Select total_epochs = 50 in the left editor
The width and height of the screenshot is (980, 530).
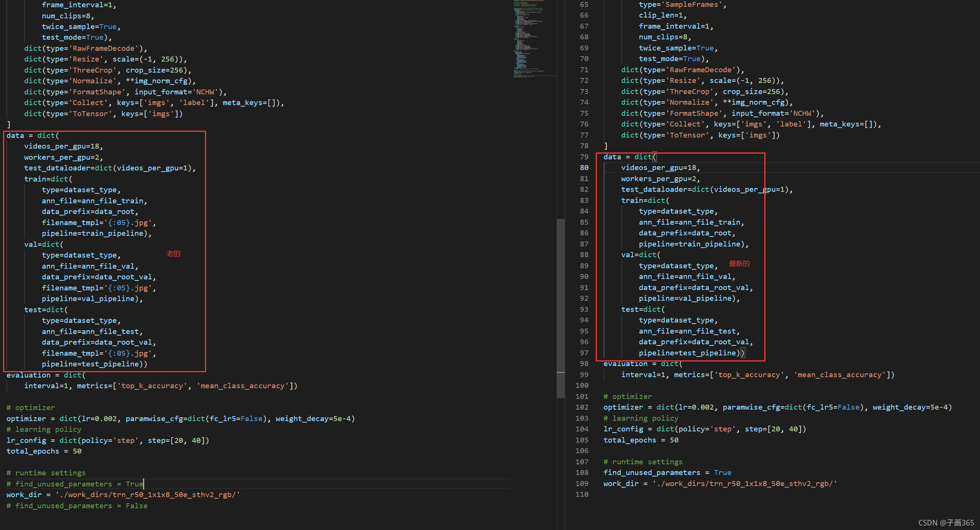[44, 451]
